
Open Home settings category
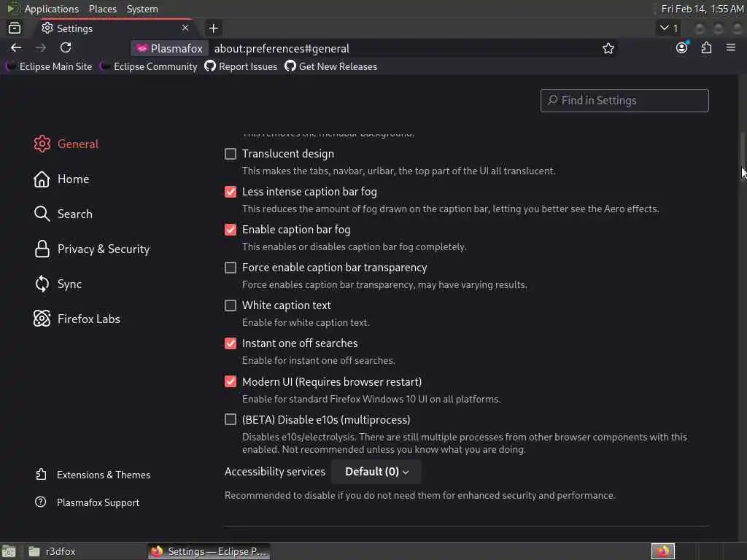coord(61,179)
